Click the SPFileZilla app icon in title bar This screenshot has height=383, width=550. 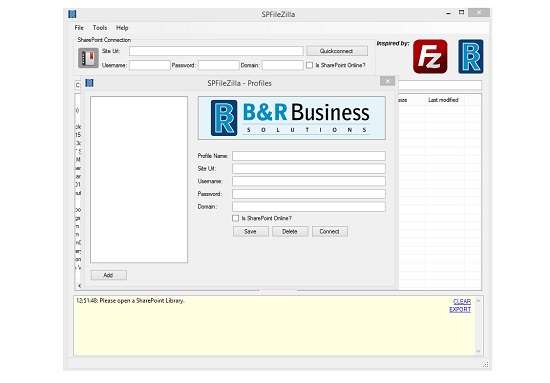(x=72, y=14)
